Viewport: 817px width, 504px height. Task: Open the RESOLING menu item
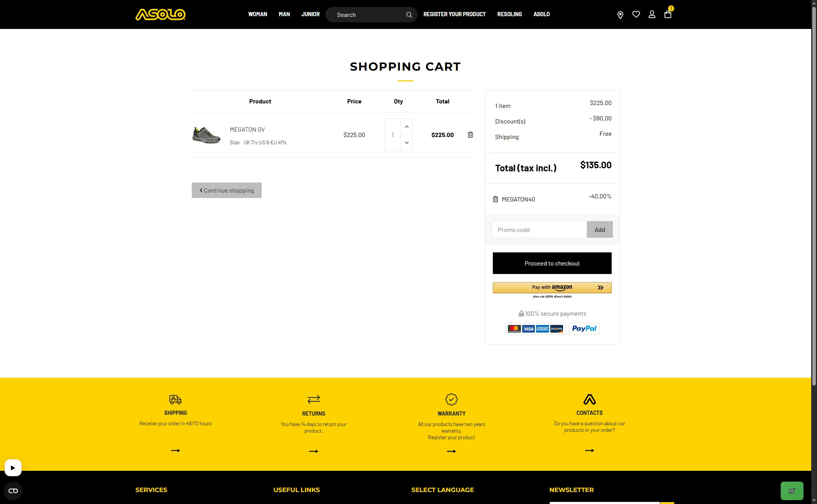coord(509,14)
